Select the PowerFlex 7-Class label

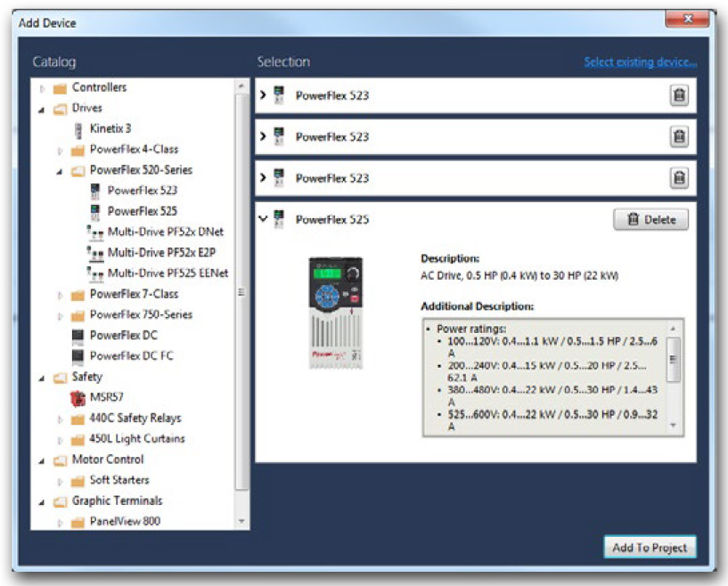[x=135, y=294]
